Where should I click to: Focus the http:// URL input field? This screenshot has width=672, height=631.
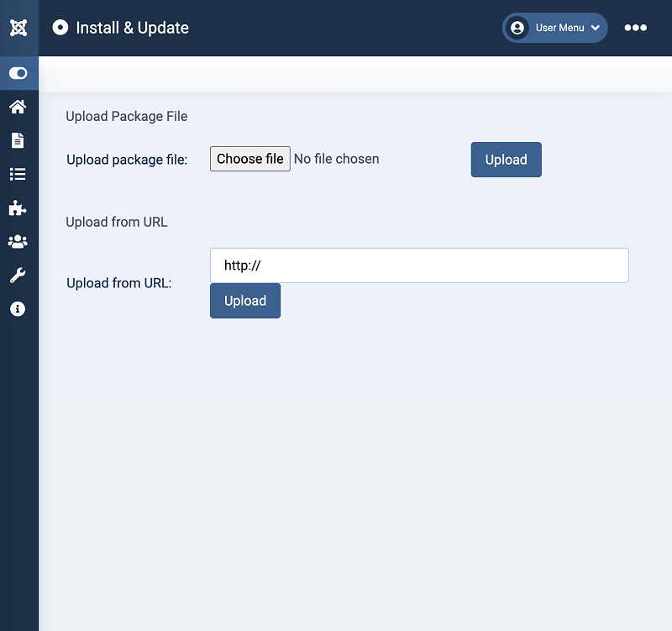tap(419, 266)
